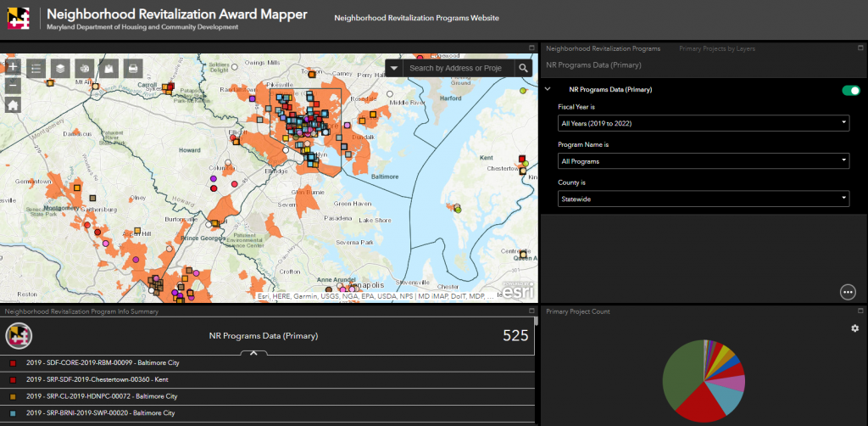Click the search magnifier button
The width and height of the screenshot is (868, 426).
click(x=524, y=68)
